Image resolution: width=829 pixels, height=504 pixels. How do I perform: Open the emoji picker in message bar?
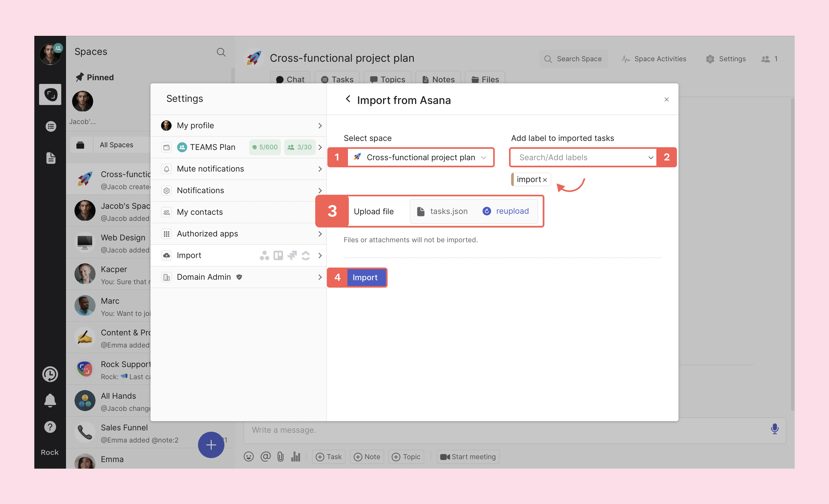click(x=248, y=457)
